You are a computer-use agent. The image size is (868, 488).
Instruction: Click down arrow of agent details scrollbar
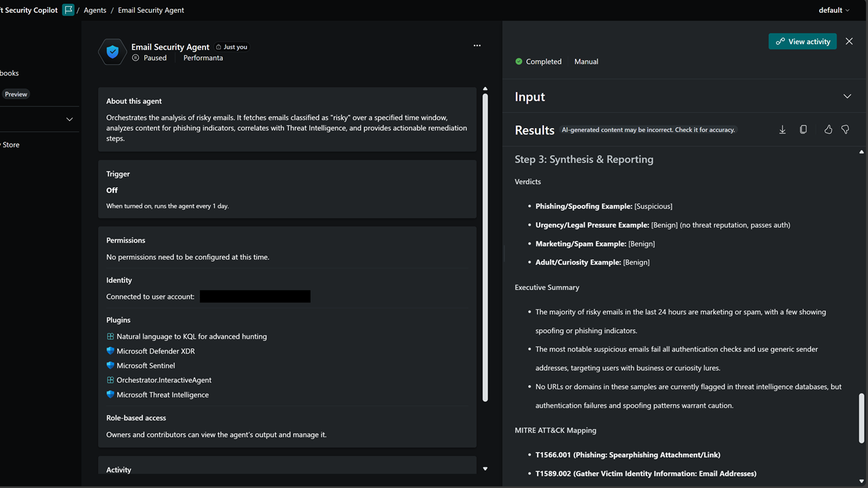(485, 468)
